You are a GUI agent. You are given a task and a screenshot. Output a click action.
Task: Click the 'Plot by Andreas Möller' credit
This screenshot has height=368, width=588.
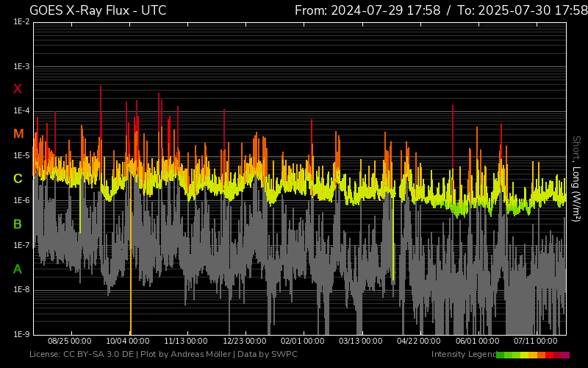(186, 354)
